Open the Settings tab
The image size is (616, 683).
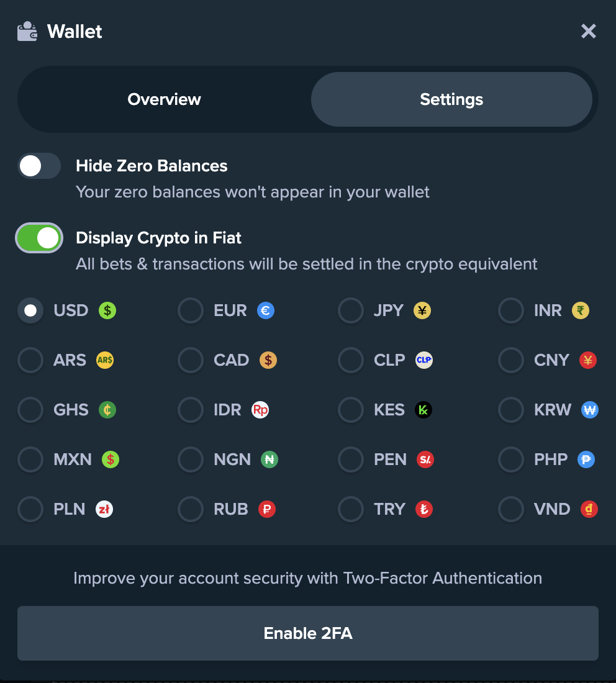(451, 99)
